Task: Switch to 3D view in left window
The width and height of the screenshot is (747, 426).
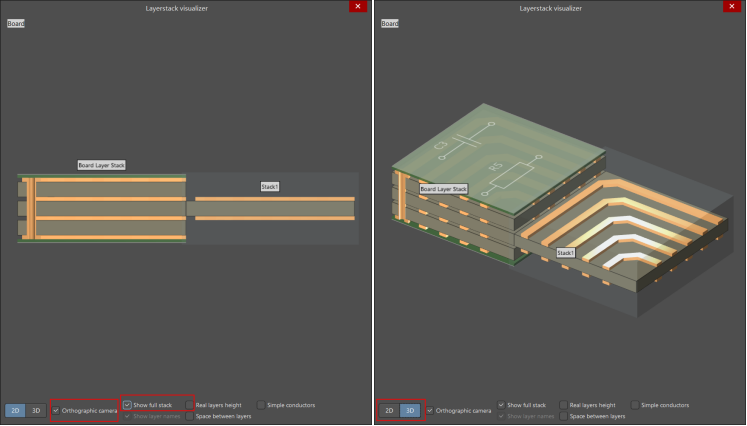Action: pyautogui.click(x=36, y=410)
